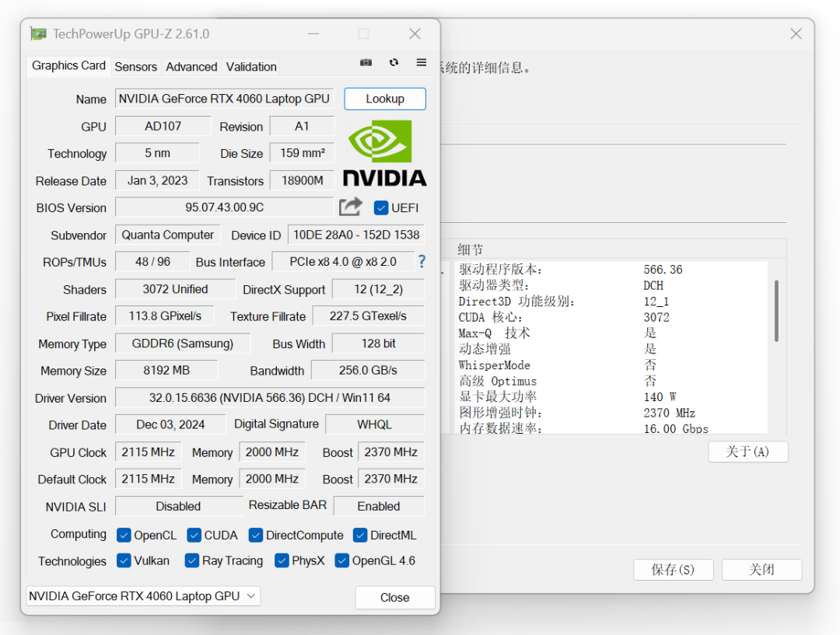This screenshot has width=840, height=635.
Task: Select 图形增强时钟 row showing 2370 MHz
Action: click(x=611, y=413)
